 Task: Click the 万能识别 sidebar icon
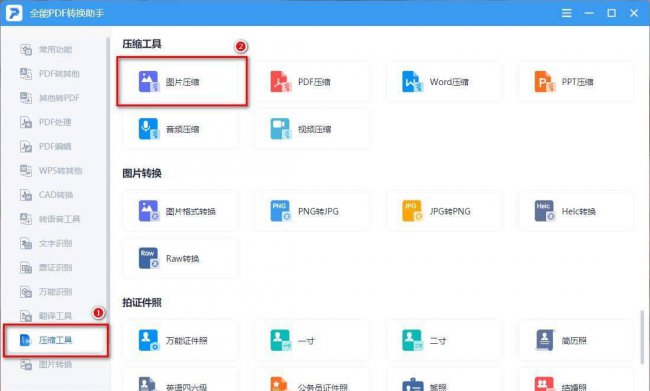(26, 292)
